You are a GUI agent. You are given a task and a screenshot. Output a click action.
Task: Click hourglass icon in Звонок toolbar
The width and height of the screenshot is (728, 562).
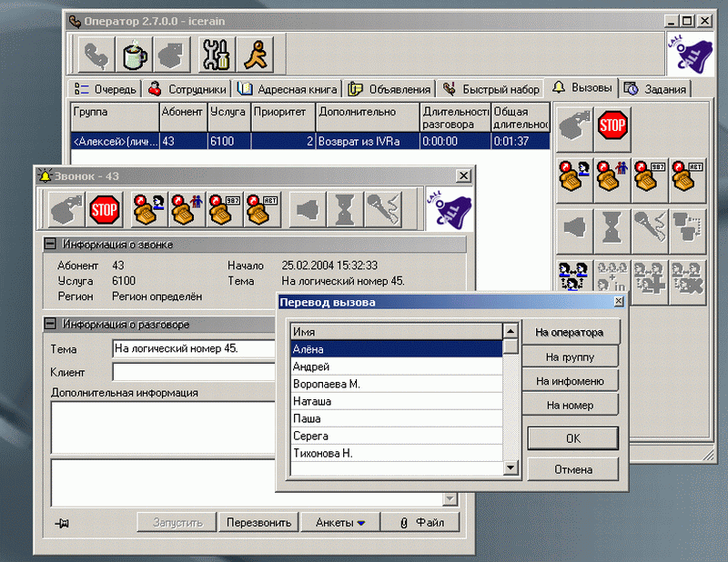tap(346, 210)
